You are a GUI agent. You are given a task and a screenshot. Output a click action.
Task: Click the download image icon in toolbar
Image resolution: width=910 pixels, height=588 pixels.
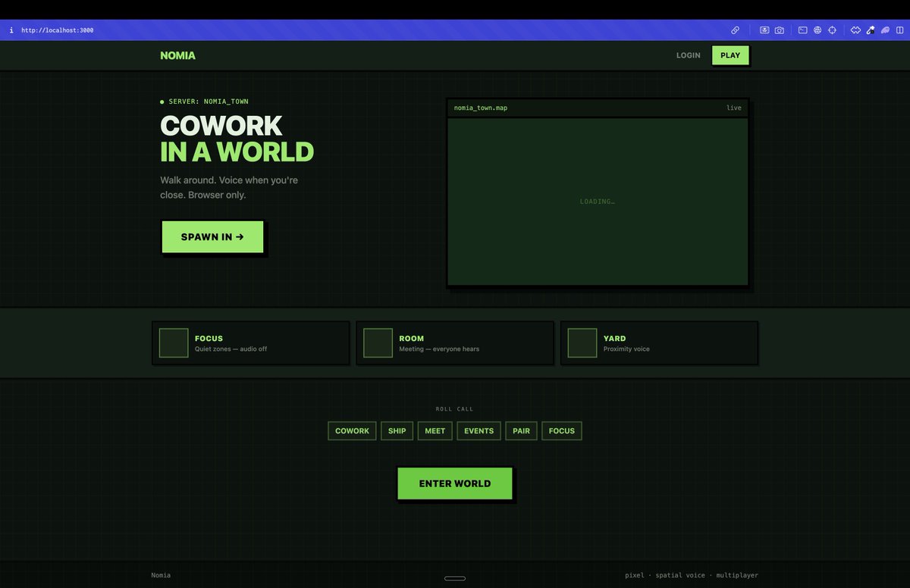764,30
